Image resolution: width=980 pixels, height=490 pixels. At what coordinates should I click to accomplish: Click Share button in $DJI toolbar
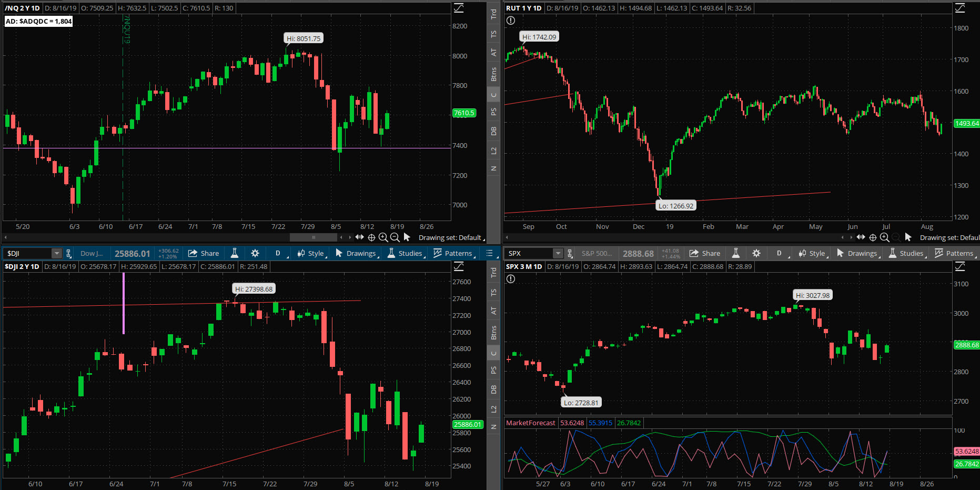click(203, 253)
